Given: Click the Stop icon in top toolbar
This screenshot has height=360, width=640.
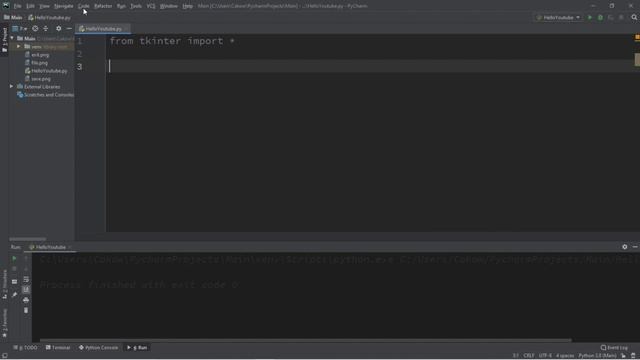Looking at the screenshot, I should pos(621,18).
